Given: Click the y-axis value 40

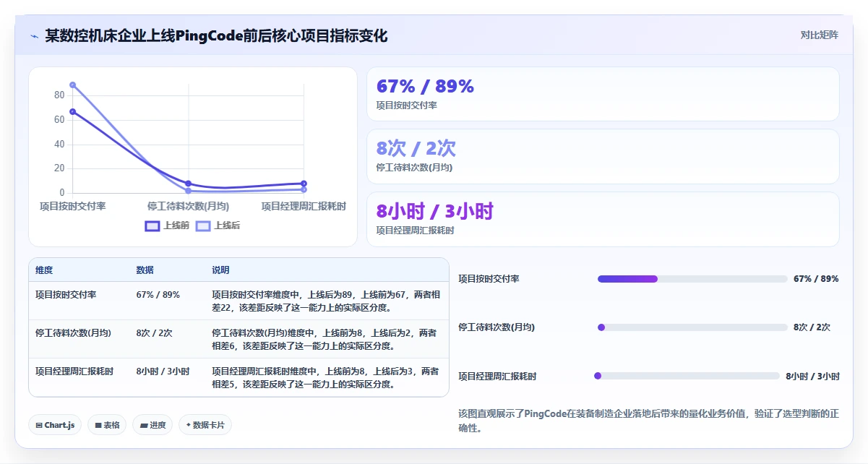Looking at the screenshot, I should click(x=59, y=144).
